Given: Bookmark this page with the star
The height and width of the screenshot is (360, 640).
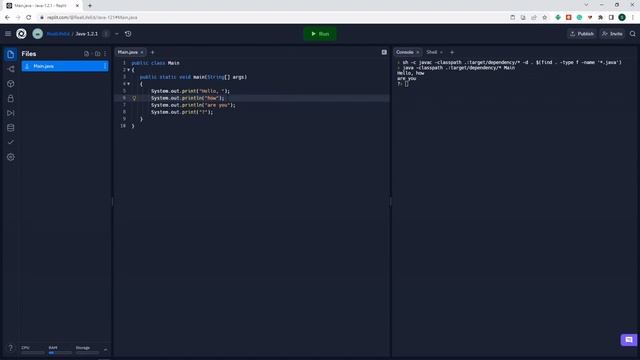Looking at the screenshot, I should tap(544, 18).
